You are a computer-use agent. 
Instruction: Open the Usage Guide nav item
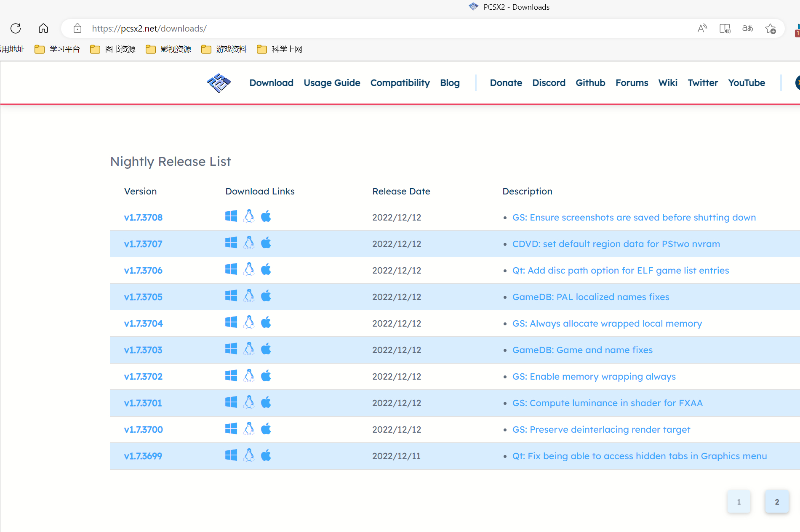pos(332,83)
